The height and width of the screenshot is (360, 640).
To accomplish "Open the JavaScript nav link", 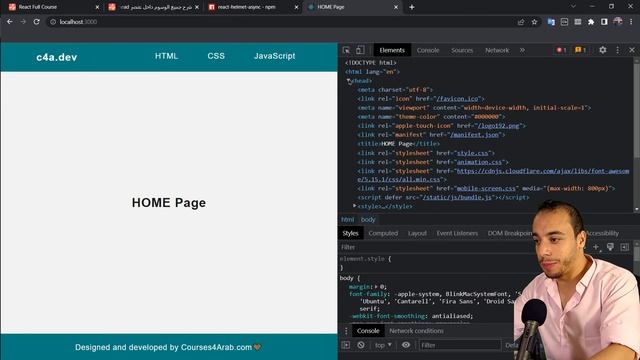I will click(275, 56).
